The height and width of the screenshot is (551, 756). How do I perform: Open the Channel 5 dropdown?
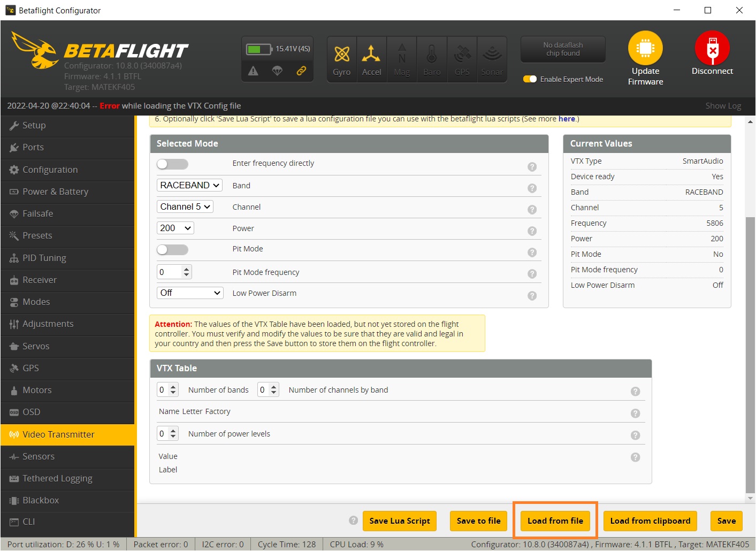[x=185, y=206]
